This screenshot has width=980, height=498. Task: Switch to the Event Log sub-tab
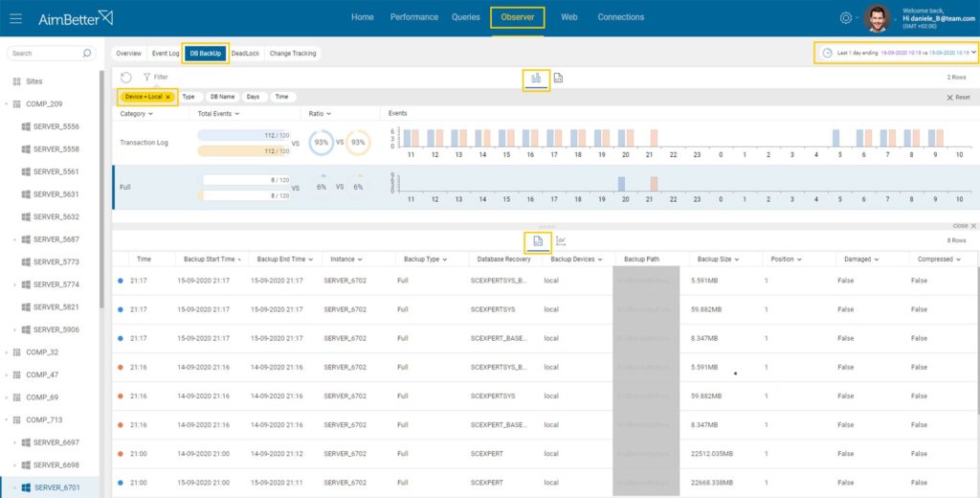(x=166, y=54)
